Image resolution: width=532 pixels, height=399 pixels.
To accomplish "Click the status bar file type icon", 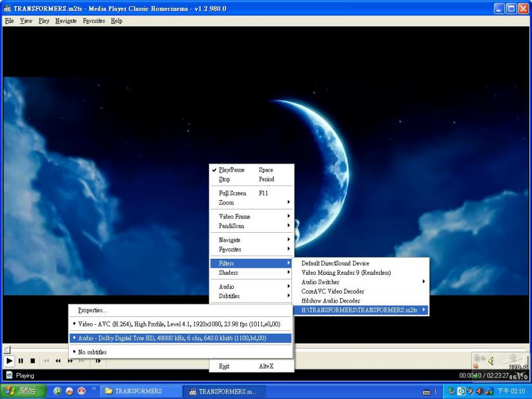I will 9,375.
